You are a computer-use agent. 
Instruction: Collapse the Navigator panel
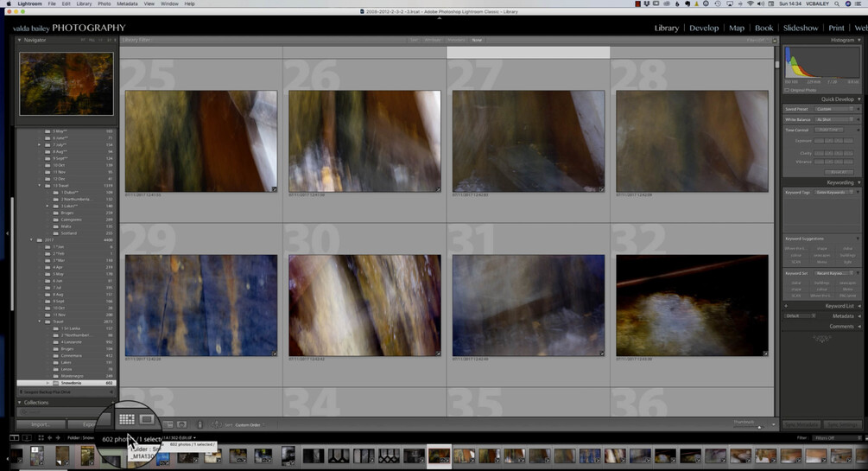tap(19, 40)
